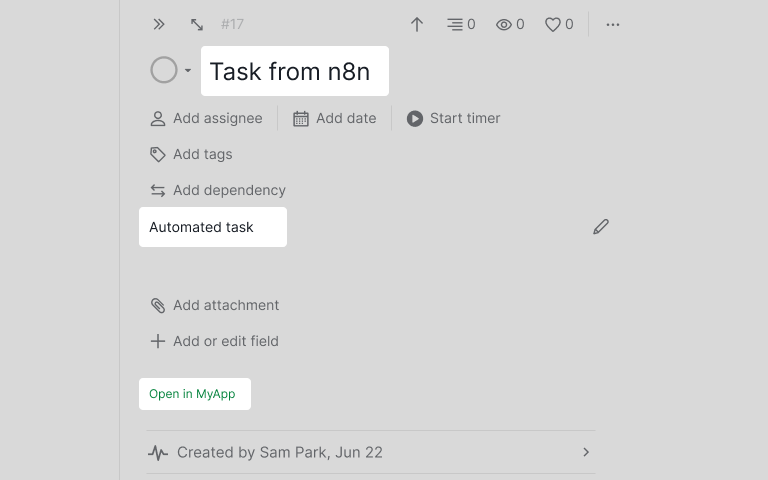The width and height of the screenshot is (768, 480).
Task: Click Add assignee
Action: 206,118
